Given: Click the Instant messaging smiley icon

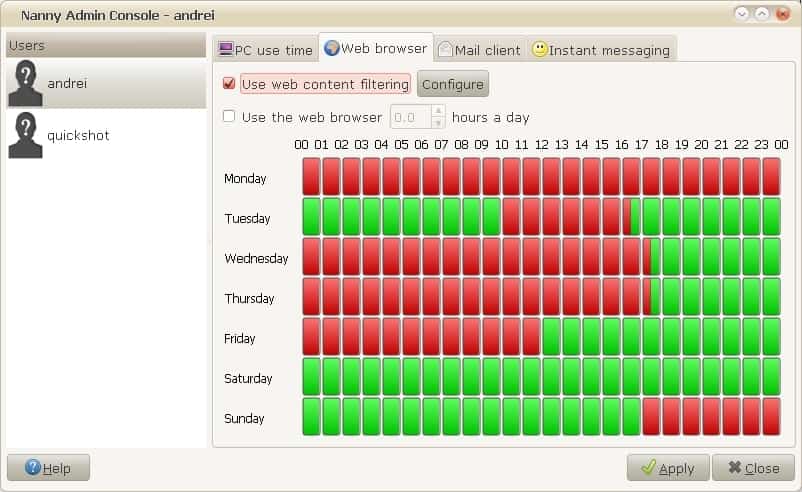Looking at the screenshot, I should tap(540, 49).
